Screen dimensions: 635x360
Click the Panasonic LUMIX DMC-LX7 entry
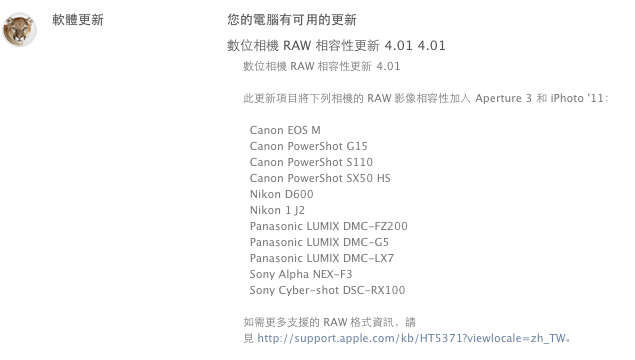[322, 258]
